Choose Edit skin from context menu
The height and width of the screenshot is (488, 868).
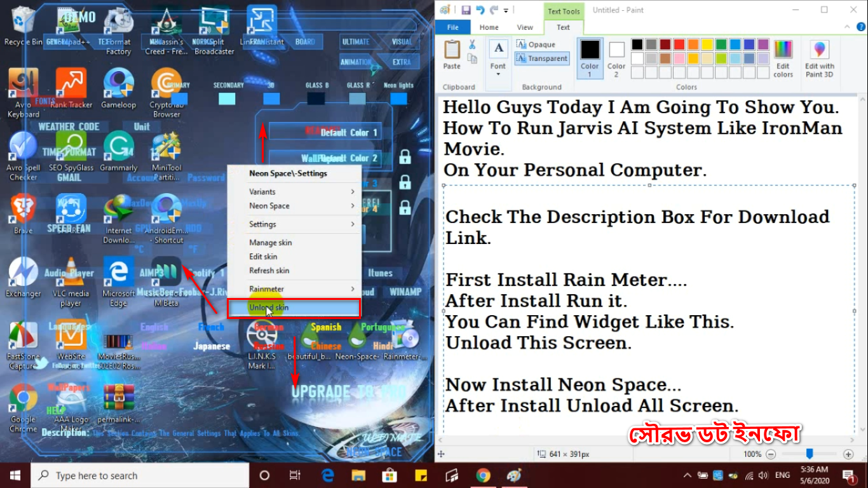tap(294, 257)
